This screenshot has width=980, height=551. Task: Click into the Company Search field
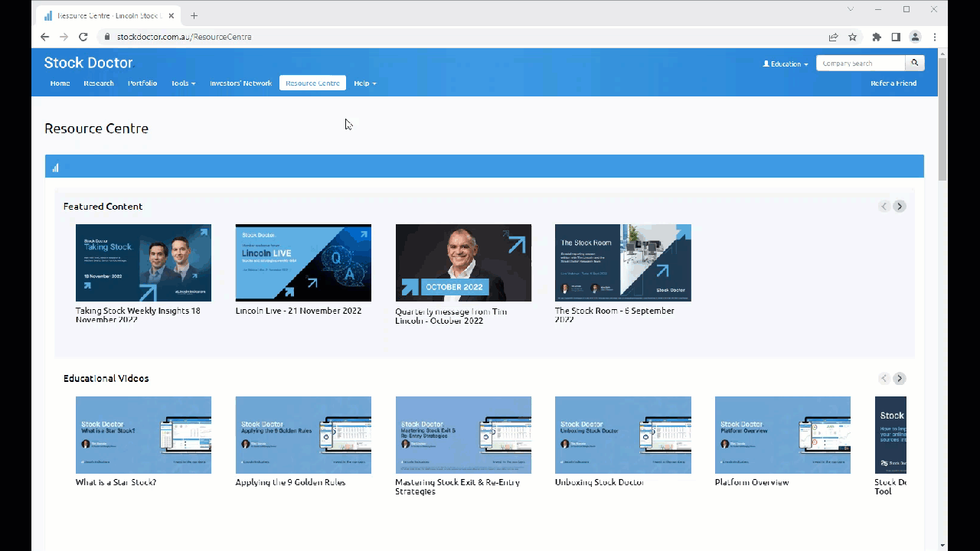coord(860,64)
